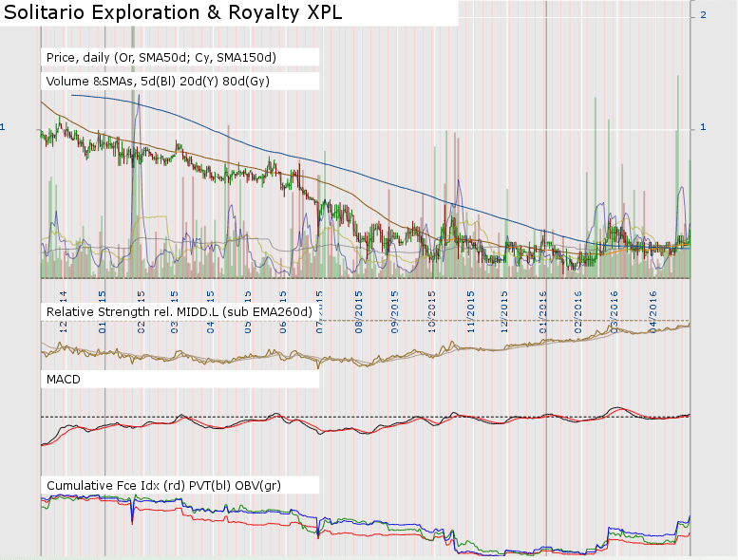This screenshot has width=738, height=560.
Task: Click the right price axis value '1'
Action: click(703, 127)
